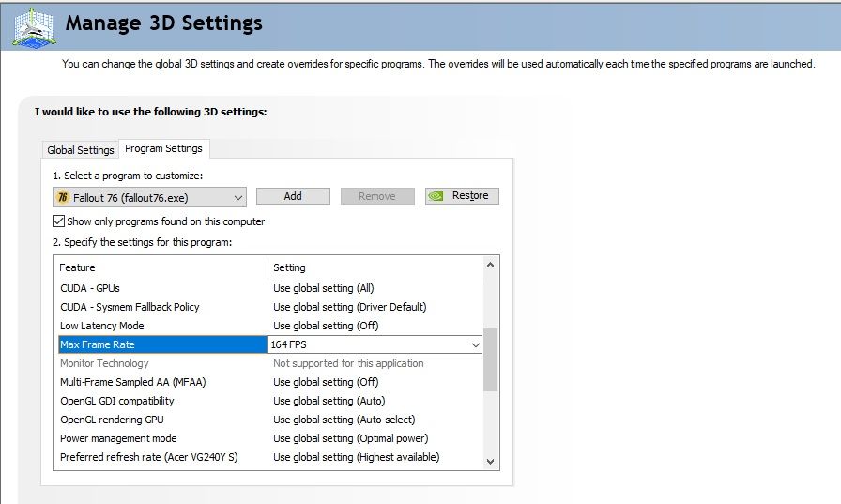Click the NVIDIA logo on Restore button

pos(436,196)
